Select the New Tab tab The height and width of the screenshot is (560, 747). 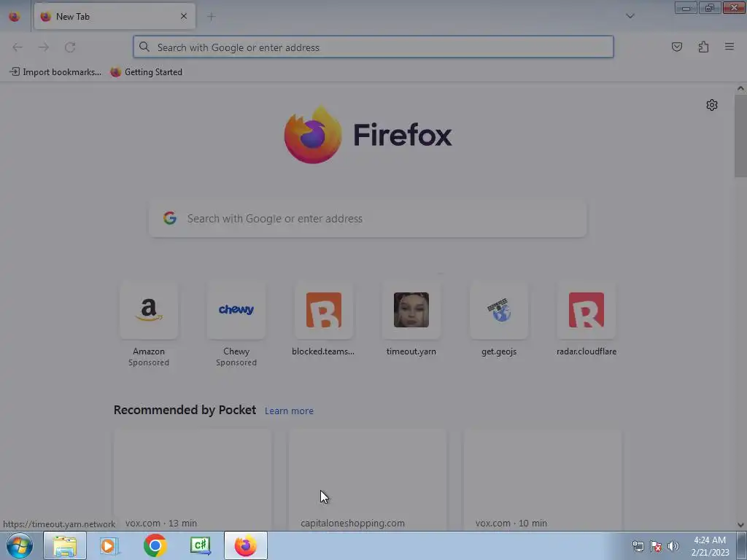point(115,16)
